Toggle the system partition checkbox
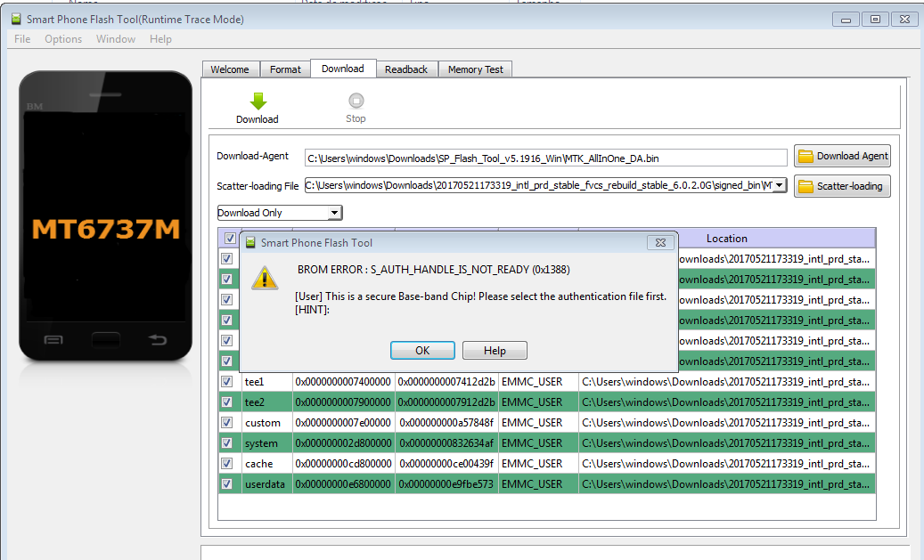Image resolution: width=924 pixels, height=560 pixels. pyautogui.click(x=226, y=443)
